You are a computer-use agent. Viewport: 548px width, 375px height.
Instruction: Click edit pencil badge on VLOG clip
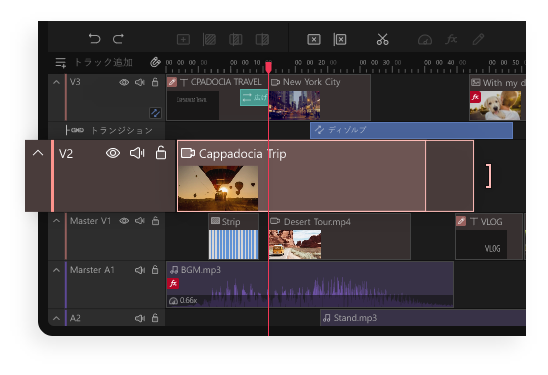[x=461, y=221]
